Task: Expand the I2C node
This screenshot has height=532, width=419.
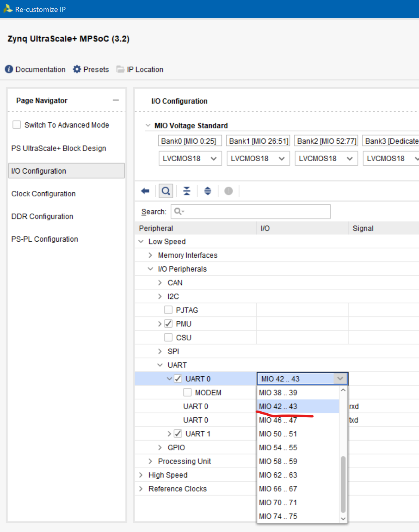Action: point(160,296)
